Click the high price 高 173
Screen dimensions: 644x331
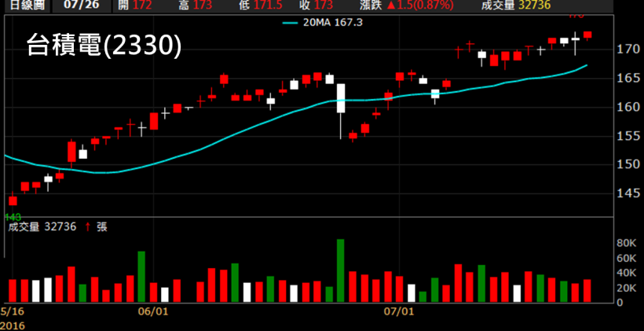tap(195, 5)
